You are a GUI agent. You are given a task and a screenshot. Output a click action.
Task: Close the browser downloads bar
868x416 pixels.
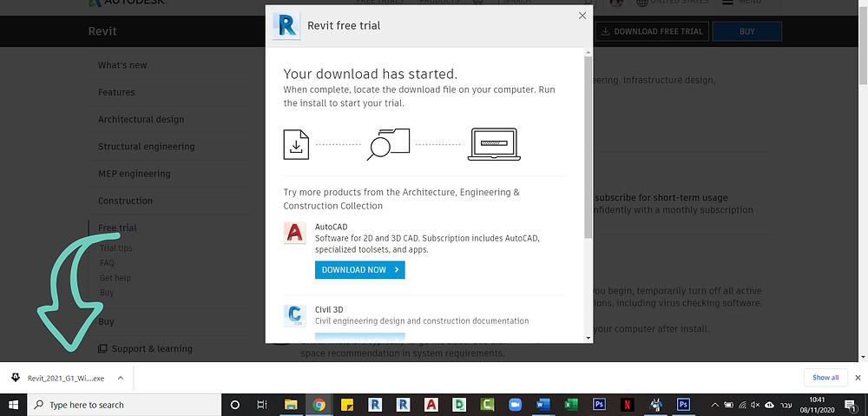[858, 378]
